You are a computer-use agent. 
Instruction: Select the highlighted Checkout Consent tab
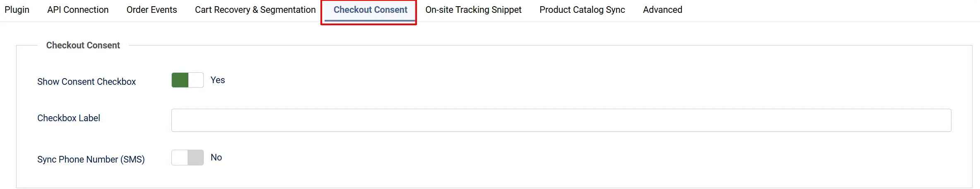point(371,10)
